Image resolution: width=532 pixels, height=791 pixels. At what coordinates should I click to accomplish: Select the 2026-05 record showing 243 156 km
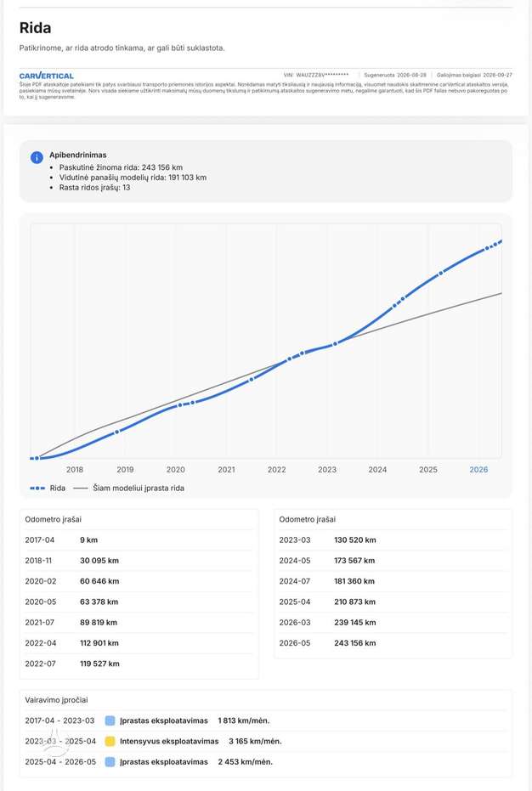(x=393, y=643)
